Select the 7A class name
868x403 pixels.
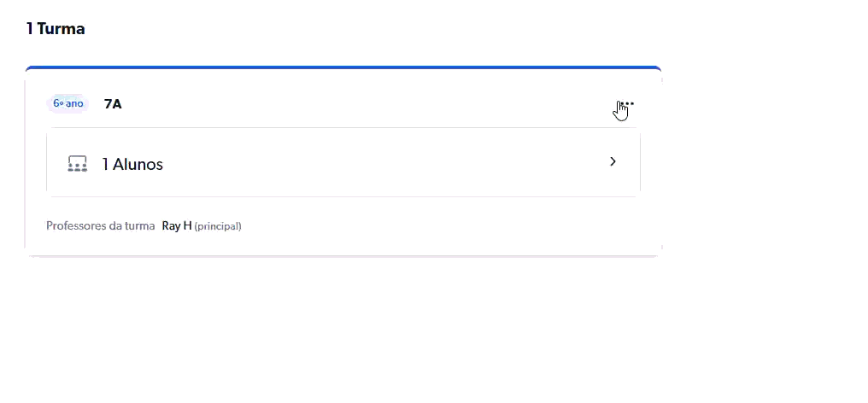tap(113, 104)
